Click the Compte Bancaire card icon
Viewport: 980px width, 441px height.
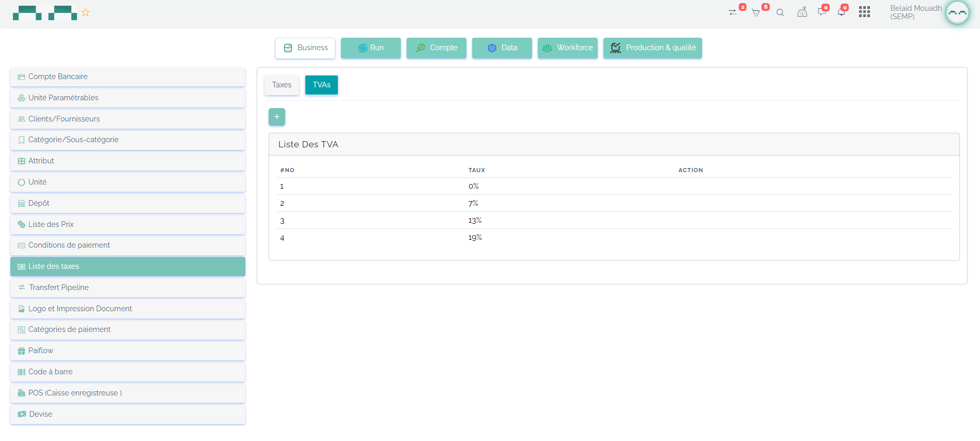point(22,77)
